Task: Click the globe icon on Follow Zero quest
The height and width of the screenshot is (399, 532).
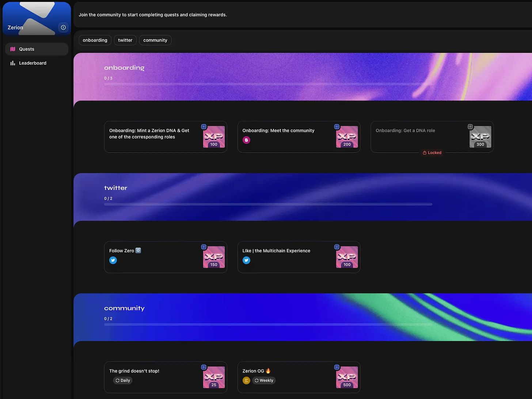Action: click(204, 247)
